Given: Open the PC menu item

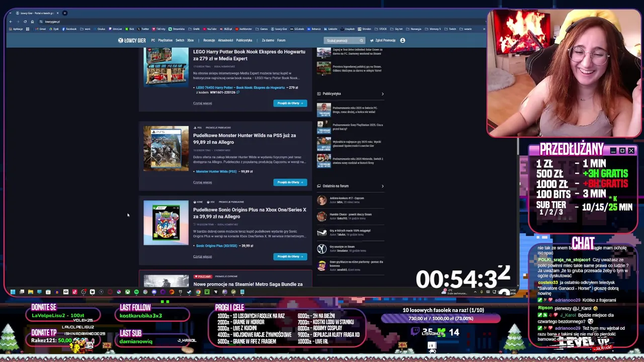Looking at the screenshot, I should (153, 40).
